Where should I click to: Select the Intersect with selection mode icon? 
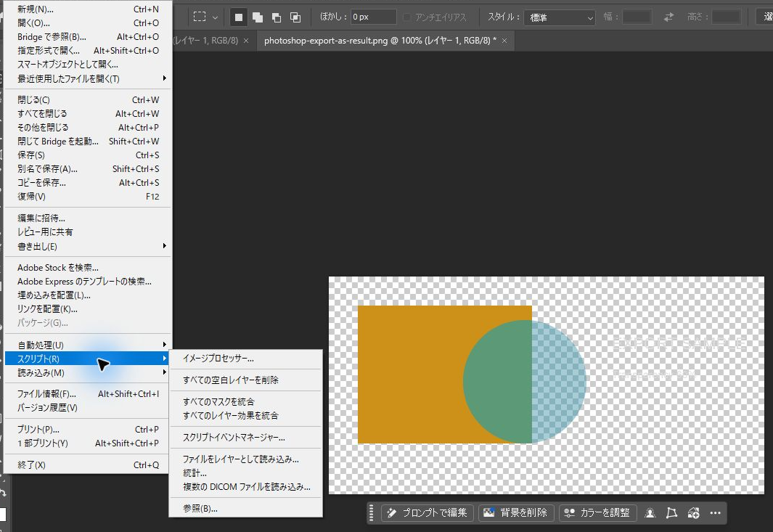[x=295, y=17]
